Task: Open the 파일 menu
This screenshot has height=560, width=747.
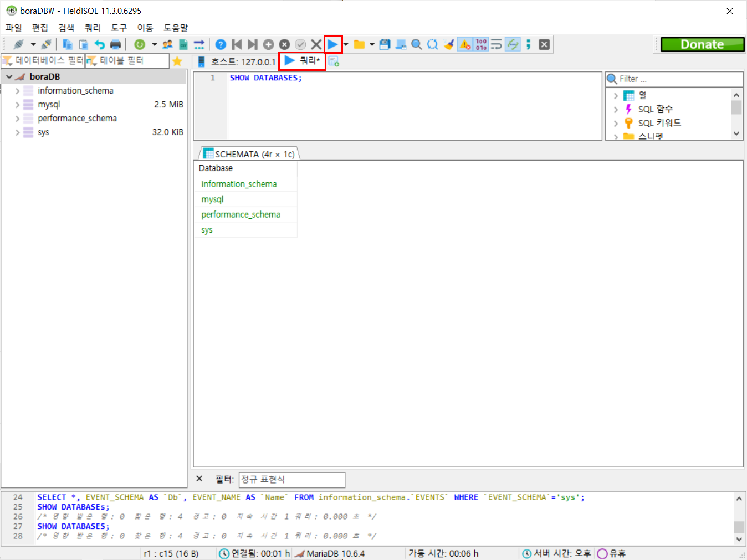Action: (13, 28)
